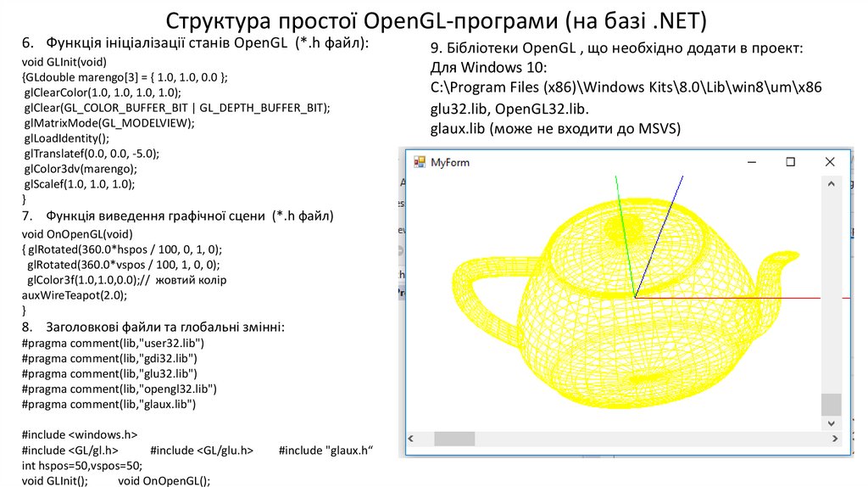The image size is (868, 487).
Task: Click the horizontal scrollbar track right of thumb
Action: point(652,439)
